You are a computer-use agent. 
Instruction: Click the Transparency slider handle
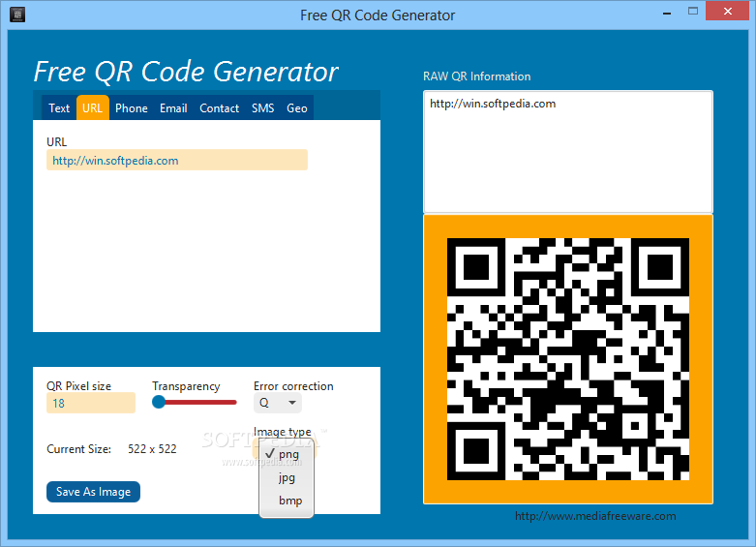[159, 402]
